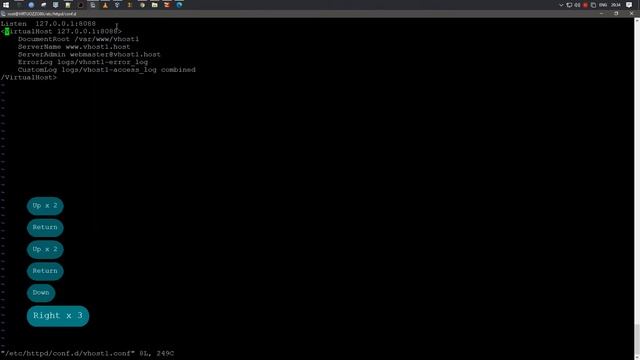
Task: Click the 'ServerAdmin webmaster@vhost1.host' line
Action: [89, 54]
